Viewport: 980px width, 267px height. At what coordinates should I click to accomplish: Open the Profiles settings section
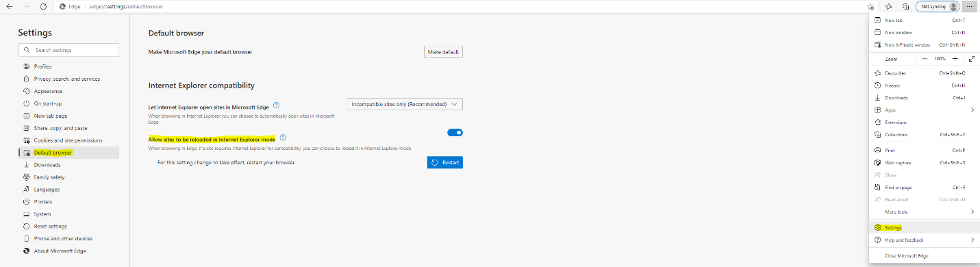click(x=68, y=66)
